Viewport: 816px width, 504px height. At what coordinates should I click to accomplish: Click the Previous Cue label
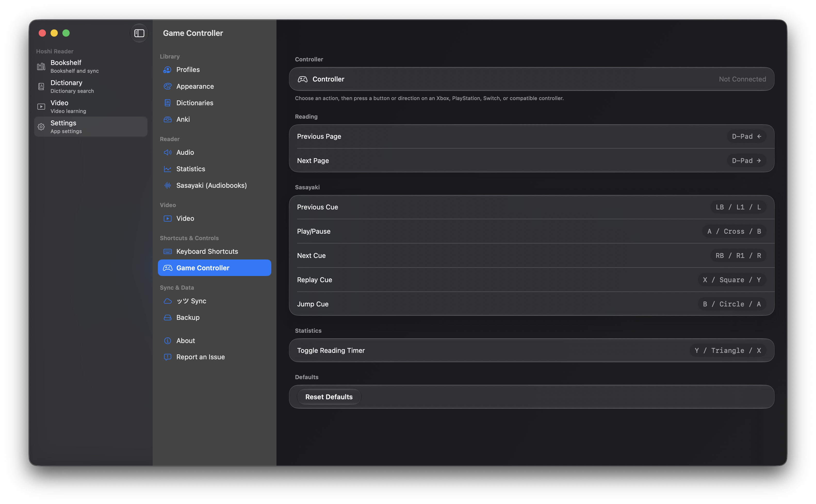317,207
